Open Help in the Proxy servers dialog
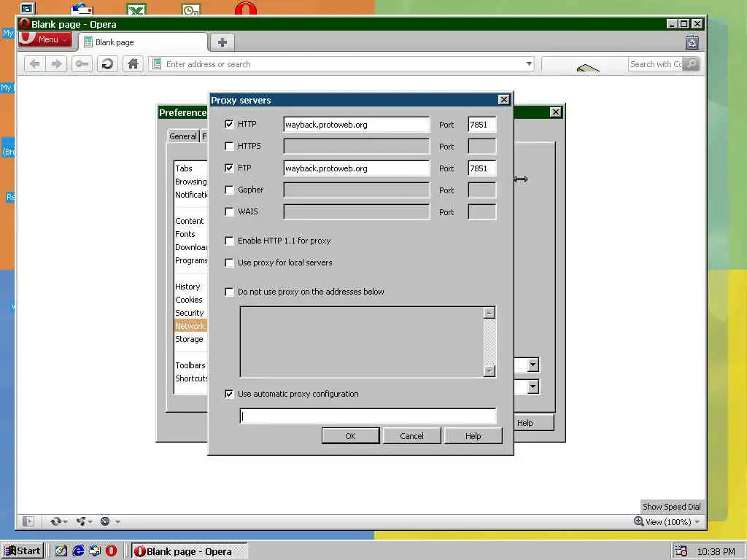The image size is (747, 560). 473,436
